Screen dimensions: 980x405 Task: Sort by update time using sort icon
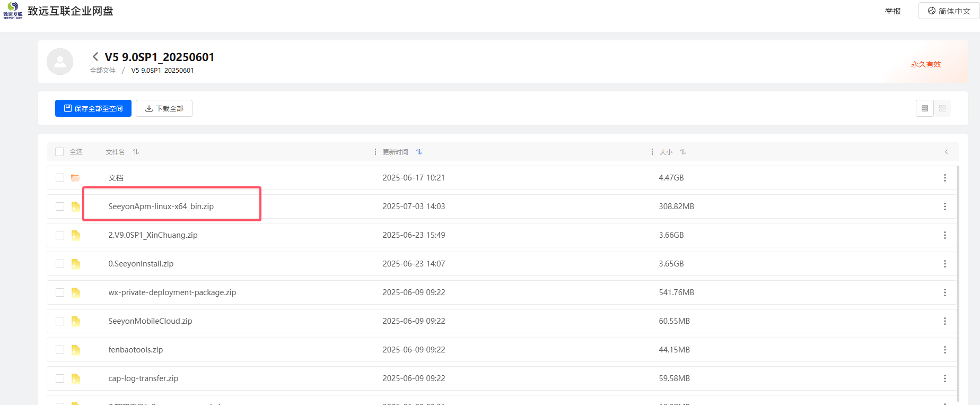coord(419,152)
